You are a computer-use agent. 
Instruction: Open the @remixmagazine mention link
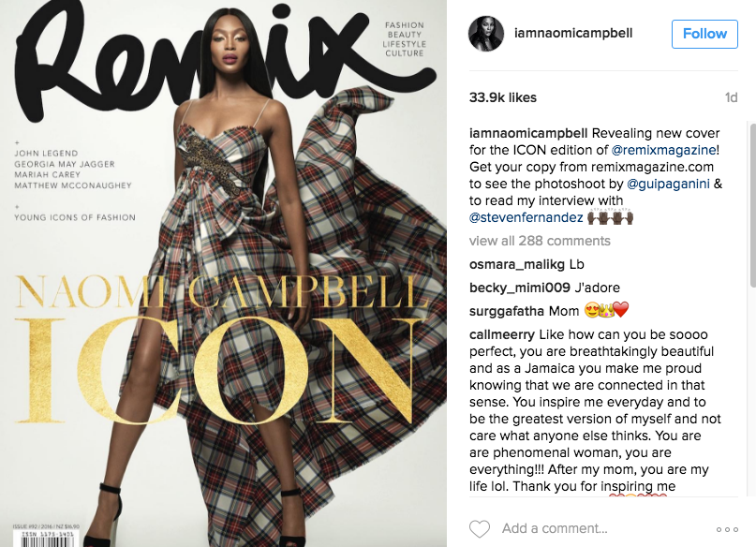point(663,150)
